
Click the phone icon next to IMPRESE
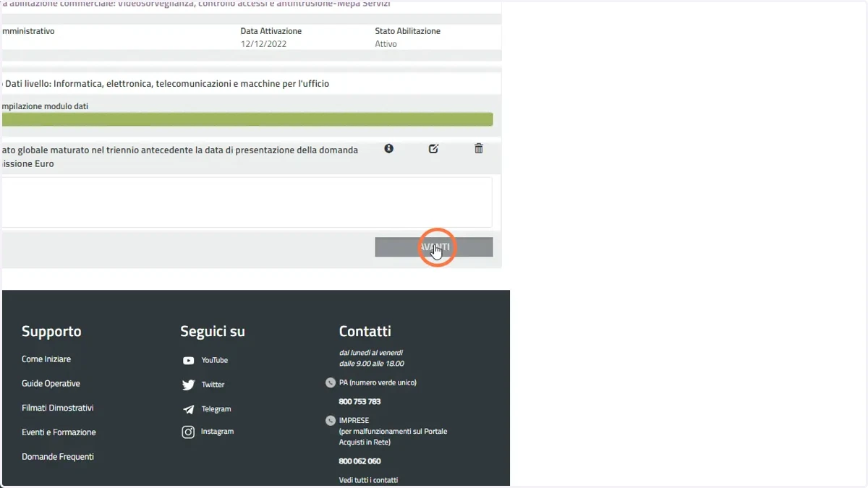[331, 420]
